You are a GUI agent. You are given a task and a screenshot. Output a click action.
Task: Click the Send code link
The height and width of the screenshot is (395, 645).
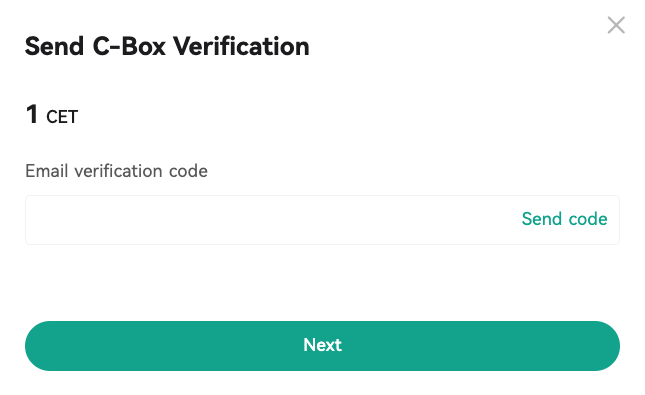tap(564, 219)
